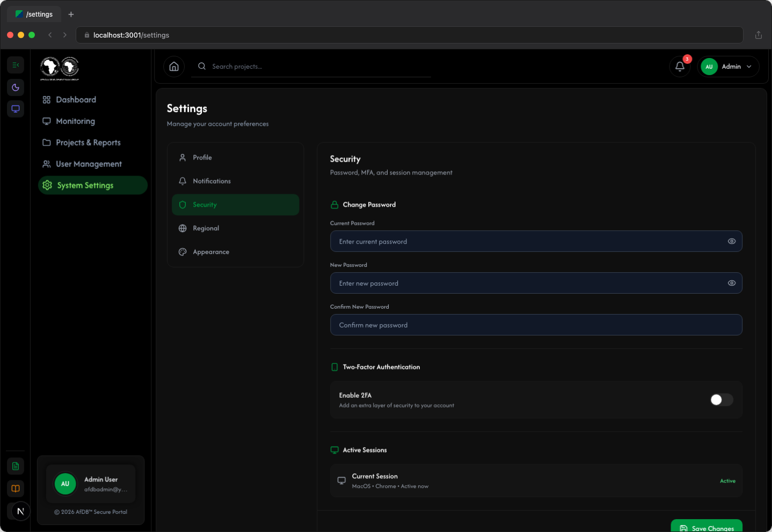The height and width of the screenshot is (532, 772).
Task: Open the green document icon in left rail
Action: 16,466
